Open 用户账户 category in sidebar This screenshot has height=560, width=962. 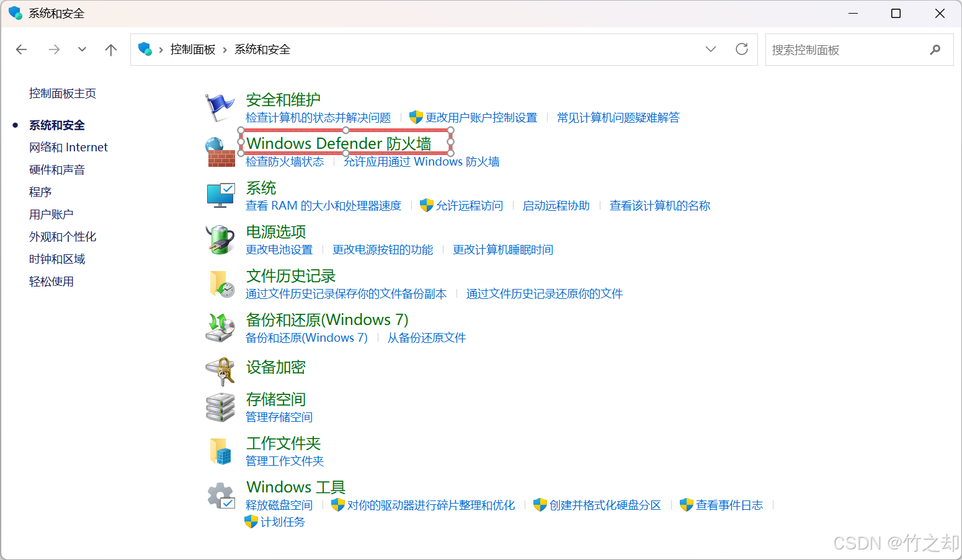(x=51, y=215)
